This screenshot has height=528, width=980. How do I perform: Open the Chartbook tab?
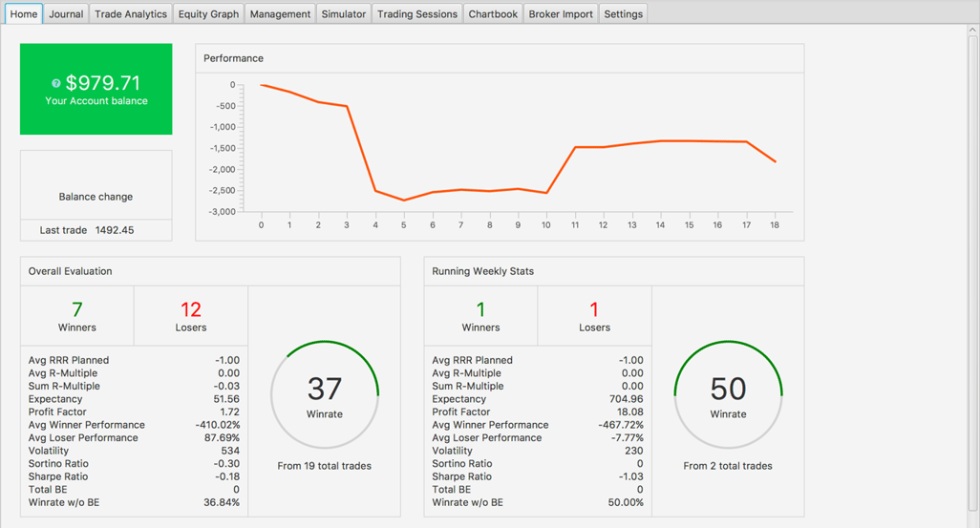pyautogui.click(x=493, y=13)
